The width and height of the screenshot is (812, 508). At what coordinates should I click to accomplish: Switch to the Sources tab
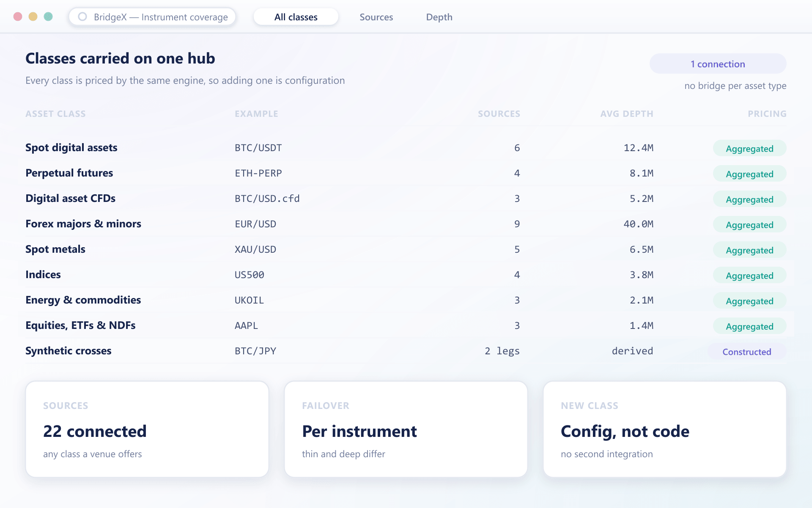click(x=376, y=17)
